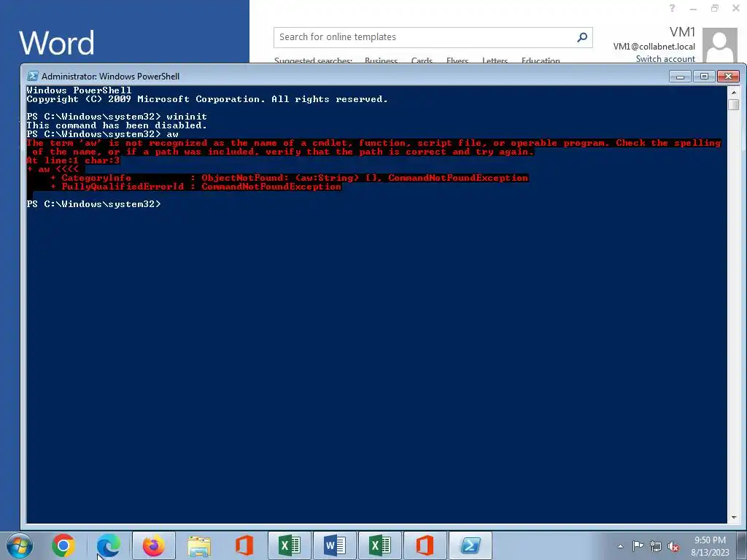Select the PowerShell taskbar button

point(471,545)
